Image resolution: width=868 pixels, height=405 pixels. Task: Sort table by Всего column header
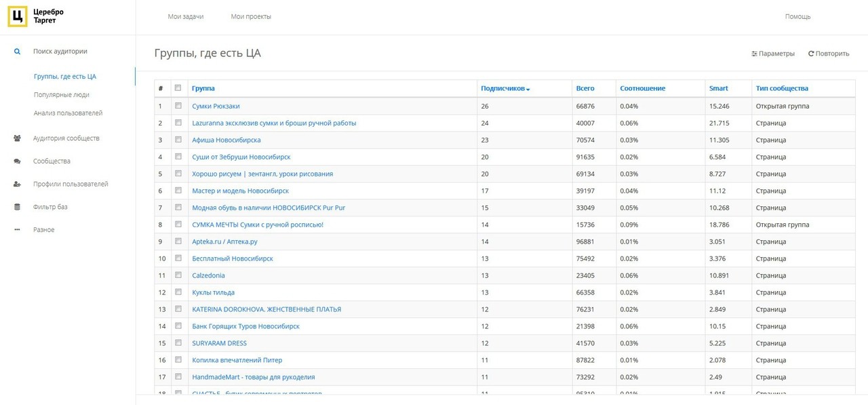point(585,89)
